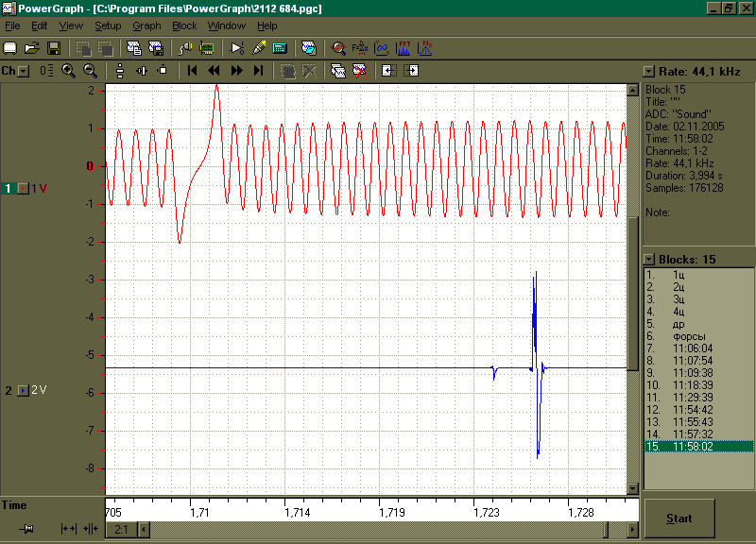This screenshot has width=756, height=544.
Task: Open the Nx histogram distribution tool
Action: point(425,48)
